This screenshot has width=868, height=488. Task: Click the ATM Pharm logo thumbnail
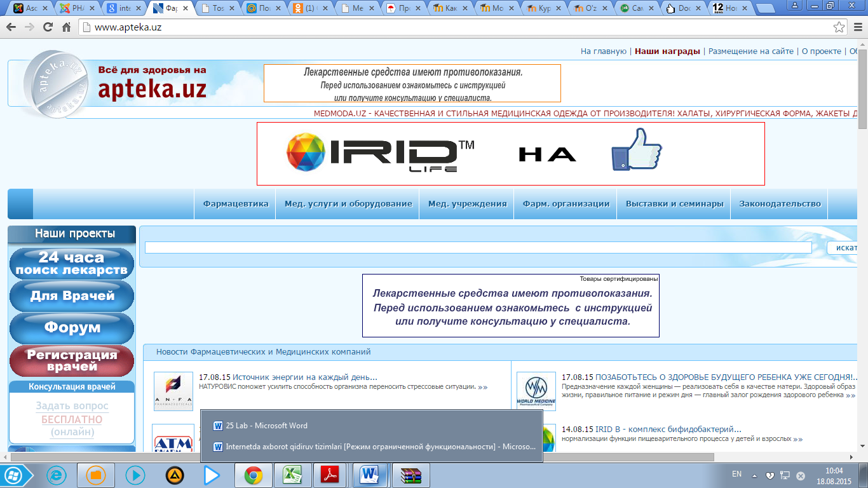(x=173, y=438)
